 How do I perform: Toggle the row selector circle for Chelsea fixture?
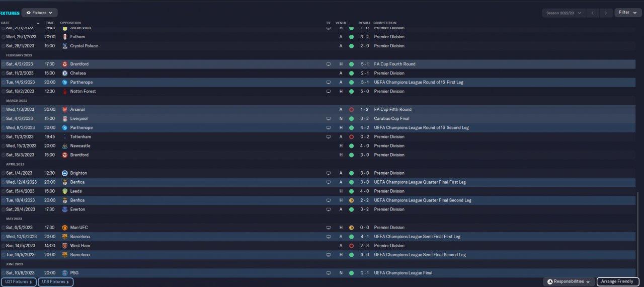click(x=3, y=73)
